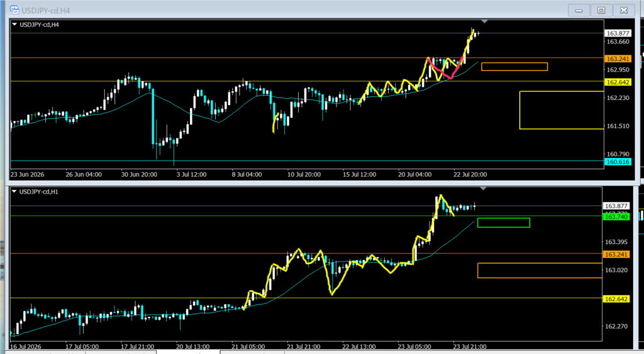Click the 30 Jun 20:00 time label
This screenshot has width=644, height=354.
(139, 175)
